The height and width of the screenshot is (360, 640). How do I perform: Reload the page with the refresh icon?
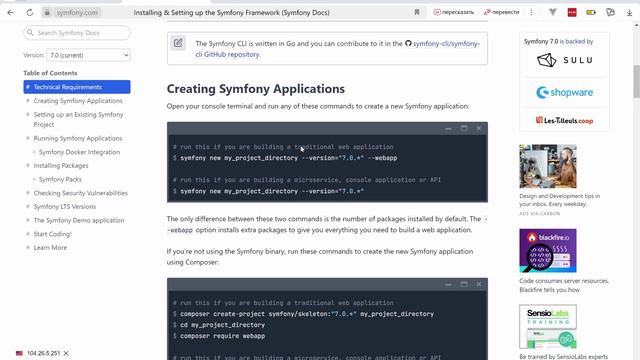coord(30,13)
